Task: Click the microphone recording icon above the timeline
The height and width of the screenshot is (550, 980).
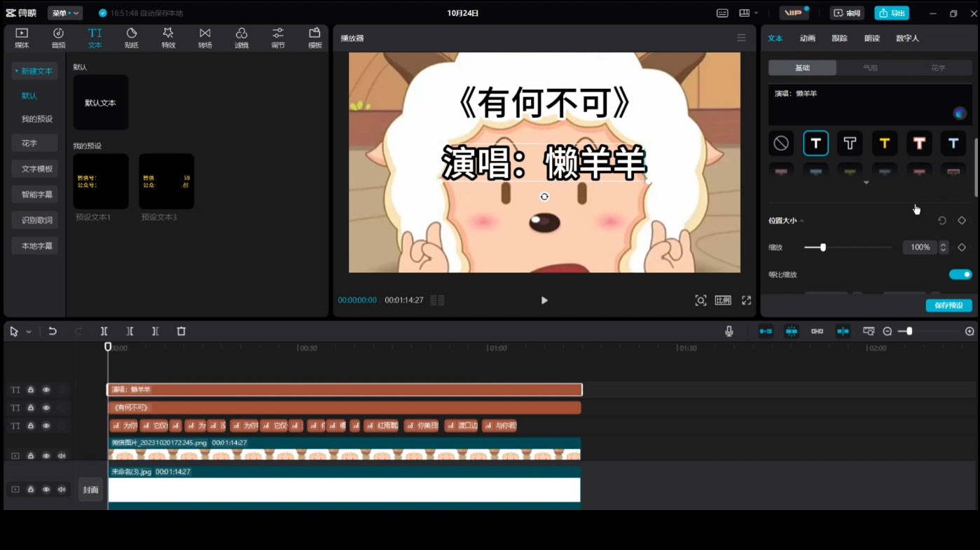Action: tap(729, 330)
